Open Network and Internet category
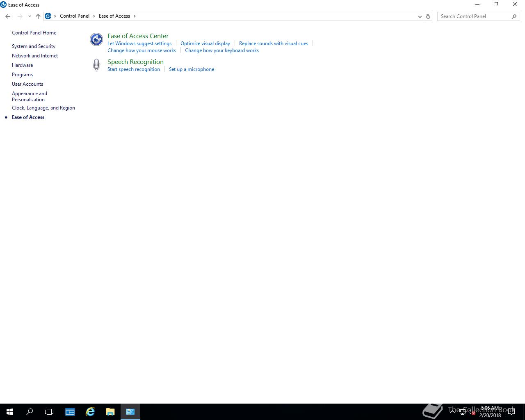The height and width of the screenshot is (420, 525). [x=35, y=56]
